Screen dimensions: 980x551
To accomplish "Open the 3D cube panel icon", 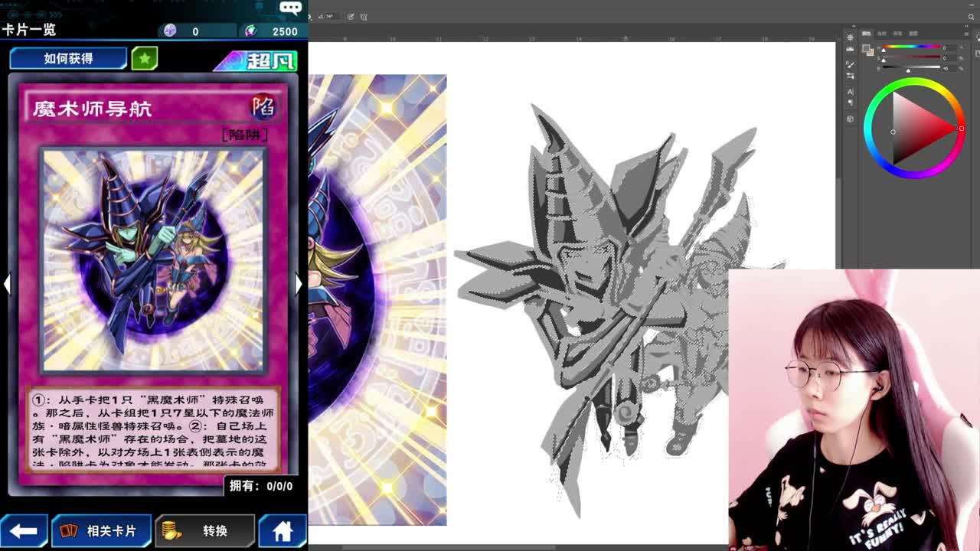I will tap(850, 119).
